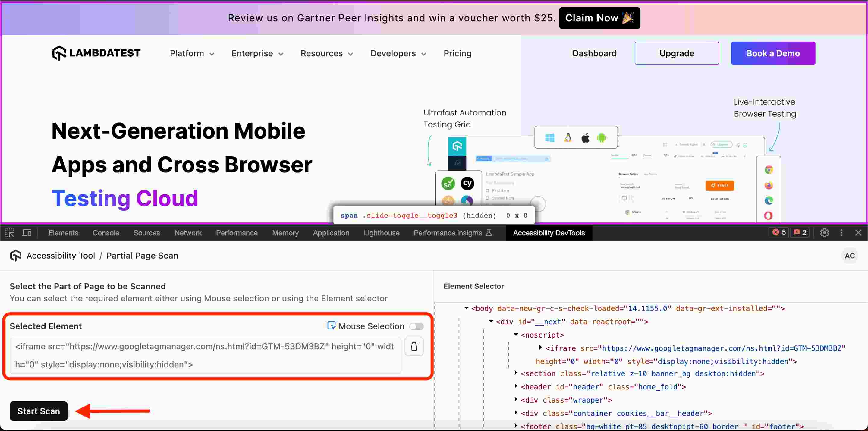This screenshot has width=868, height=431.
Task: Click the selected element text field
Action: coord(205,355)
